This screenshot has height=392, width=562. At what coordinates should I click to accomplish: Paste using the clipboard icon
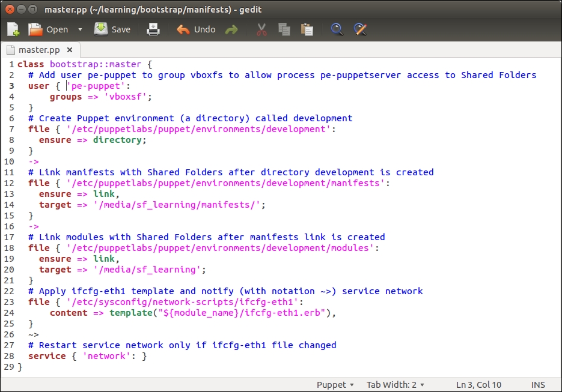pos(307,29)
